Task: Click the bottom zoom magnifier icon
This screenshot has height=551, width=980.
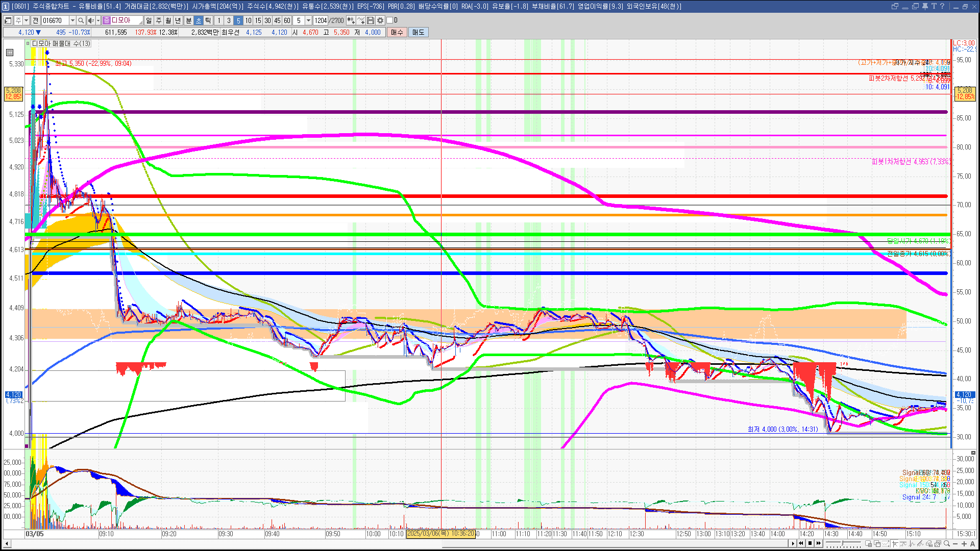Action: (947, 543)
